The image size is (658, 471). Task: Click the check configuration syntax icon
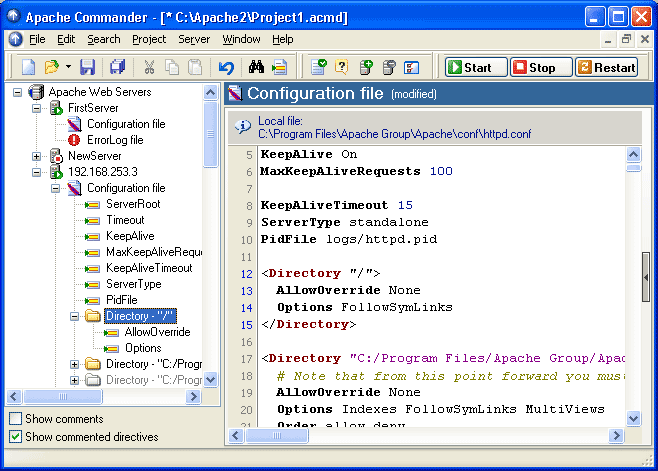click(x=319, y=67)
